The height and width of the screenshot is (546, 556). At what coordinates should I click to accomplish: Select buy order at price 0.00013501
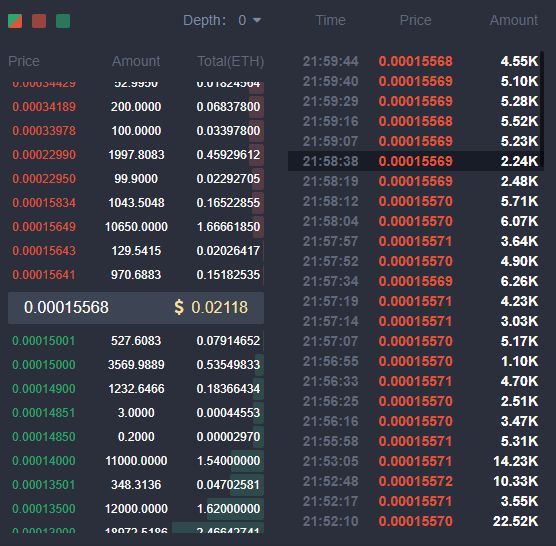tap(136, 485)
